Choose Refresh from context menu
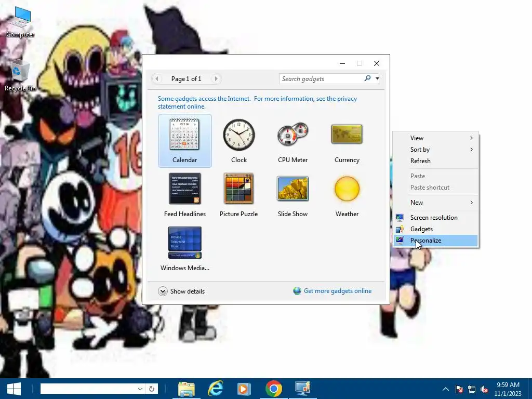The width and height of the screenshot is (532, 399). pyautogui.click(x=436, y=161)
